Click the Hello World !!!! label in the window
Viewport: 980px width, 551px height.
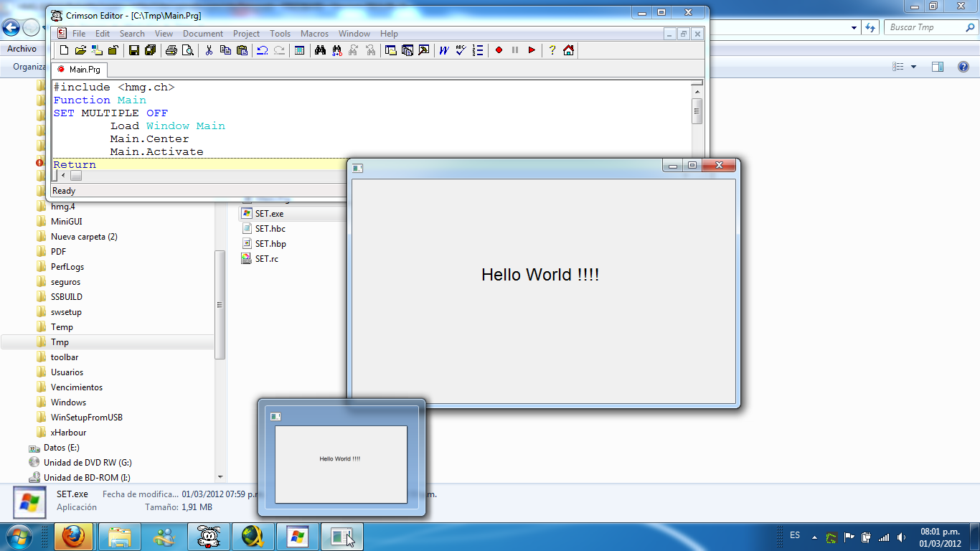540,275
